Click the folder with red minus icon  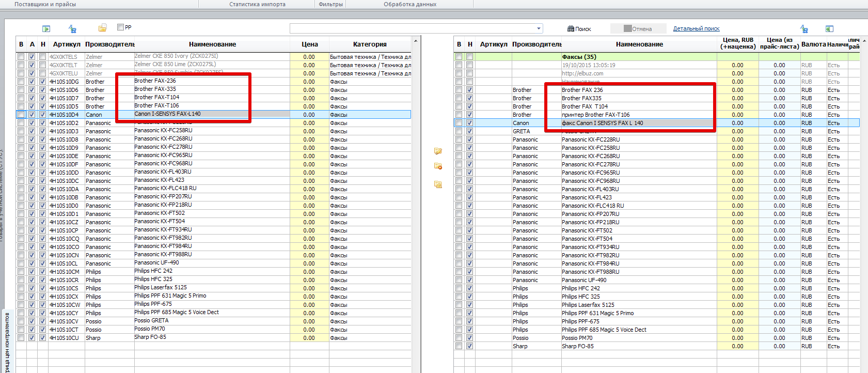pyautogui.click(x=438, y=166)
